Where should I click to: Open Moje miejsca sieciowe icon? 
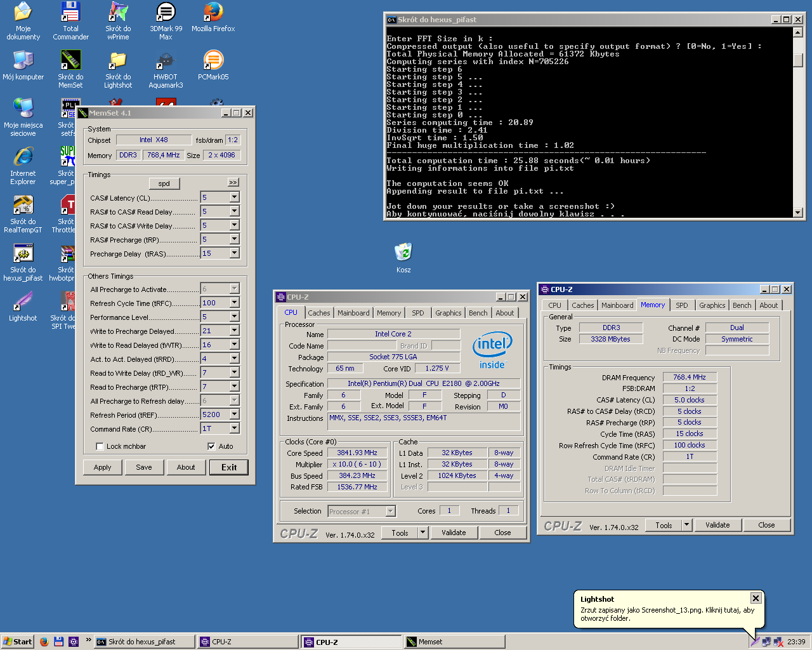23,117
